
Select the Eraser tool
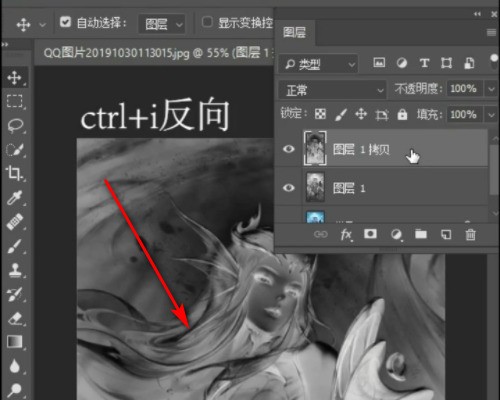click(x=15, y=318)
